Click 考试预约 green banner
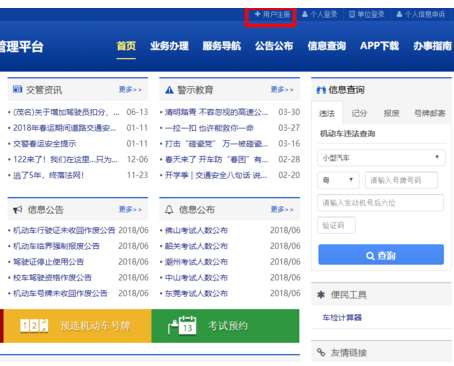Viewport: 454px width, 366px height. [x=225, y=326]
